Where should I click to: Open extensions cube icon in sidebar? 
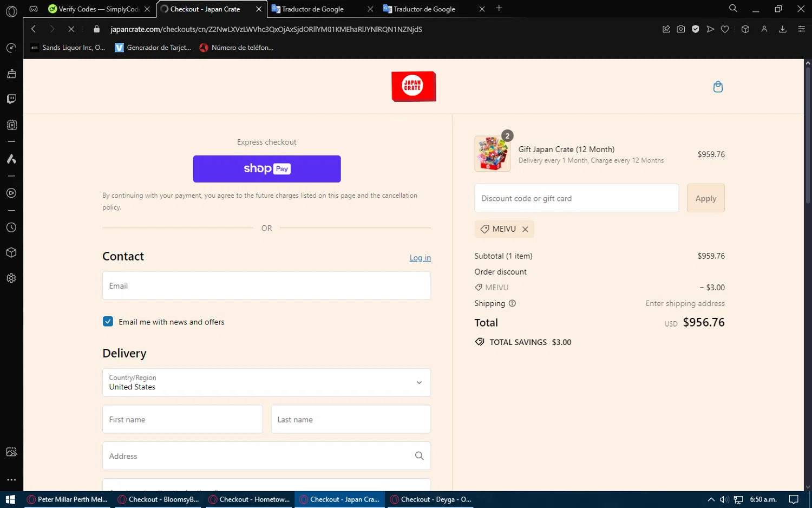(11, 253)
